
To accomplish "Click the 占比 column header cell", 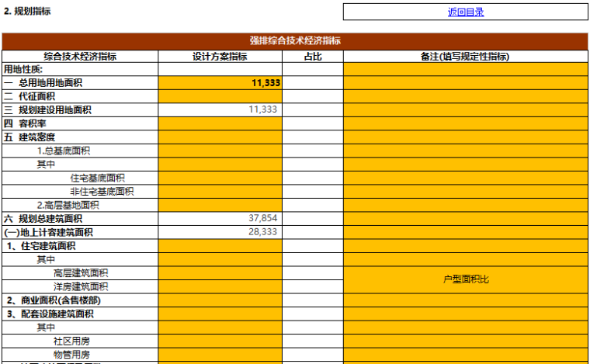I will (312, 56).
